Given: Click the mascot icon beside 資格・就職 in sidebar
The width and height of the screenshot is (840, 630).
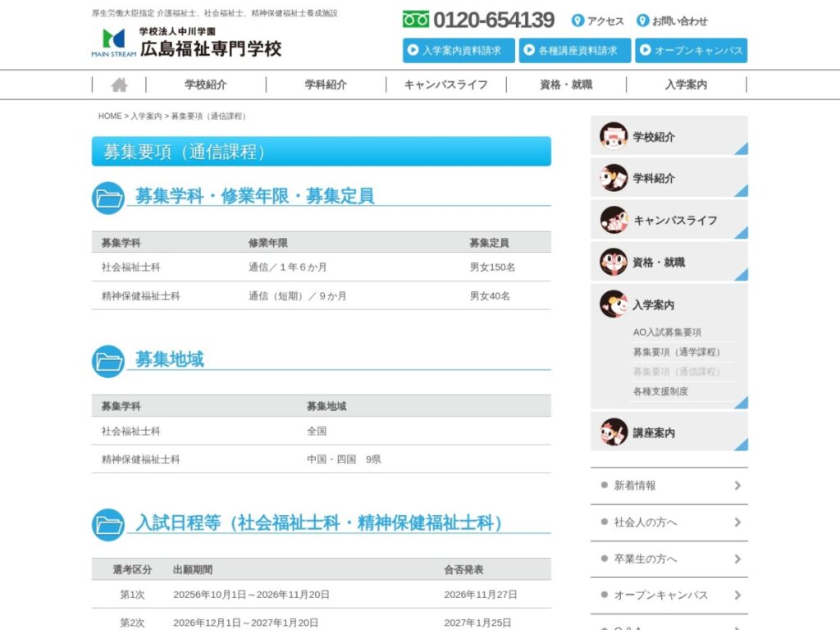Looking at the screenshot, I should (x=614, y=262).
